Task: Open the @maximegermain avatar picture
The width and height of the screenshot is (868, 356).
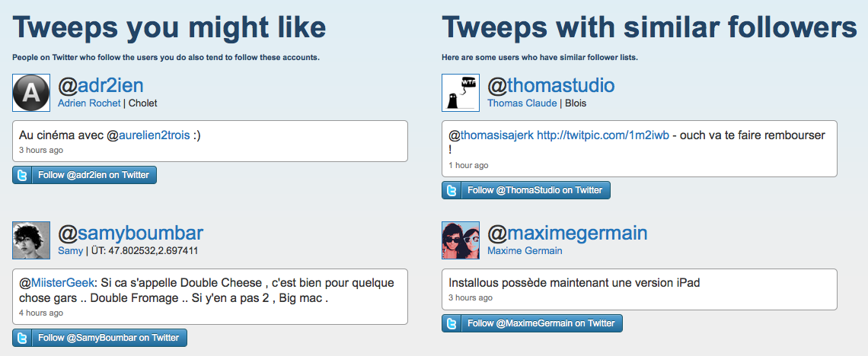Action: tap(461, 240)
